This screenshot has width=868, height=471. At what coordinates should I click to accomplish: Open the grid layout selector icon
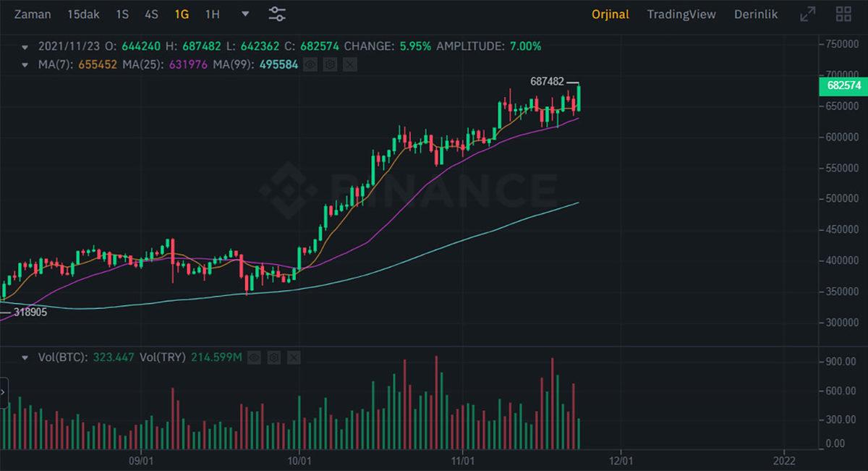[x=843, y=13]
